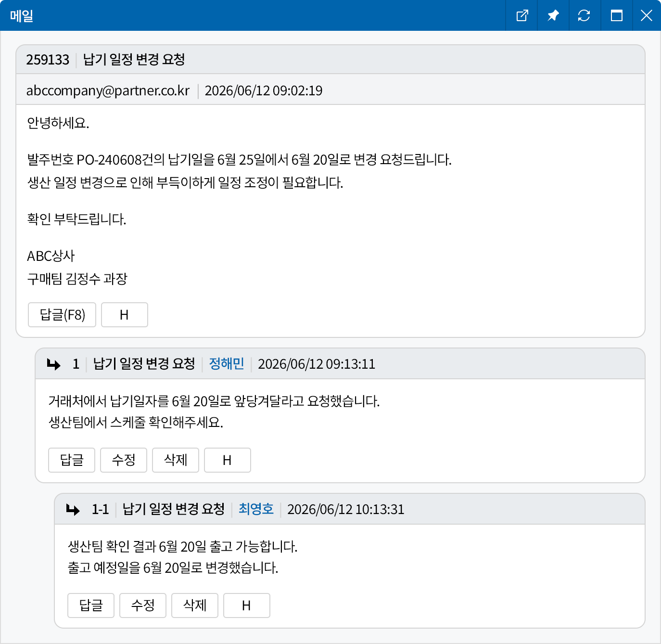Maximize the mail window
The width and height of the screenshot is (661, 644).
tap(616, 15)
